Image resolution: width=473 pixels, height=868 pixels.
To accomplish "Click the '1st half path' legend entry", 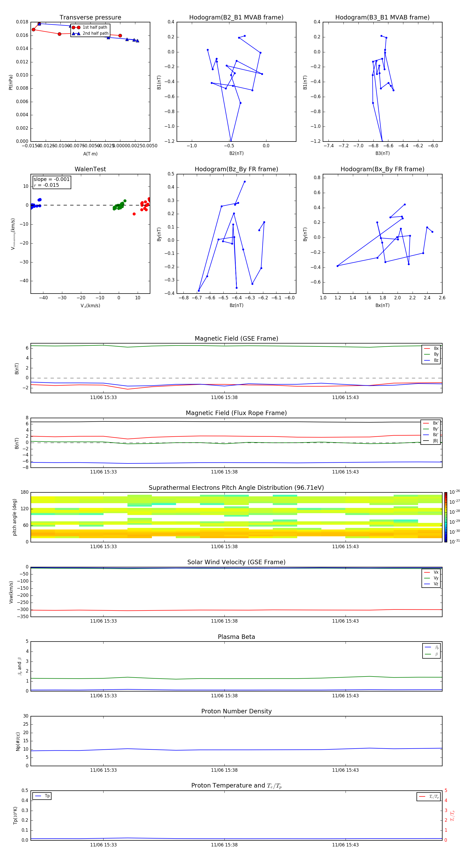I will coord(90,27).
